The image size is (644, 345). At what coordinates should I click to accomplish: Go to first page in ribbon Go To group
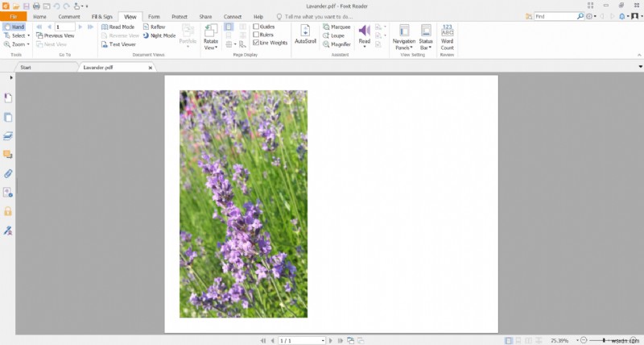39,27
